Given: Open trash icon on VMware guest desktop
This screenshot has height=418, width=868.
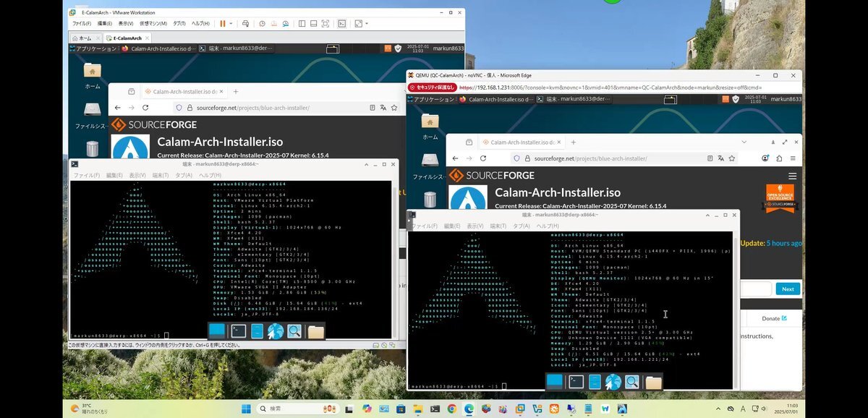Looking at the screenshot, I should point(93,149).
